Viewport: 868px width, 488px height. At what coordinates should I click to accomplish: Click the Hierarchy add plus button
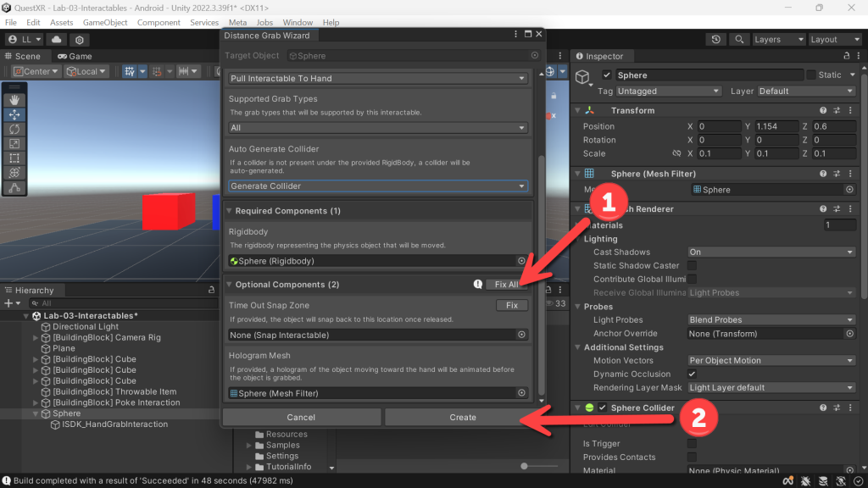[x=8, y=303]
